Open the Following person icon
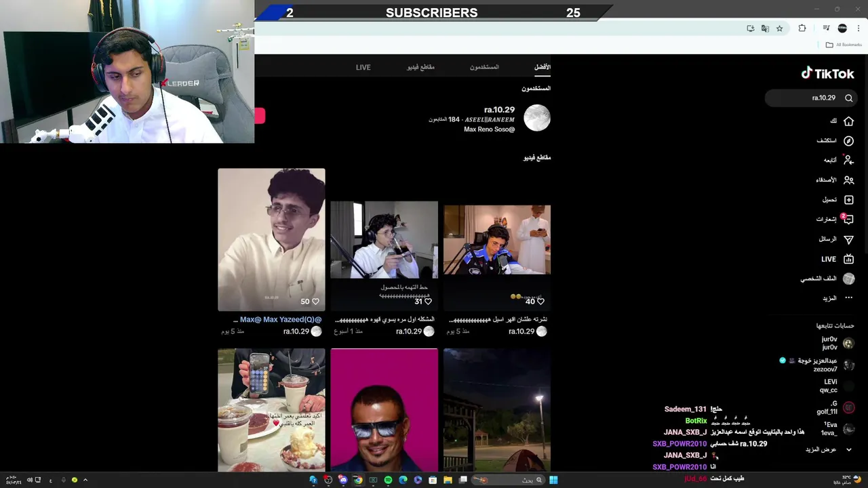Screen dimensions: 868x488 point(848,160)
